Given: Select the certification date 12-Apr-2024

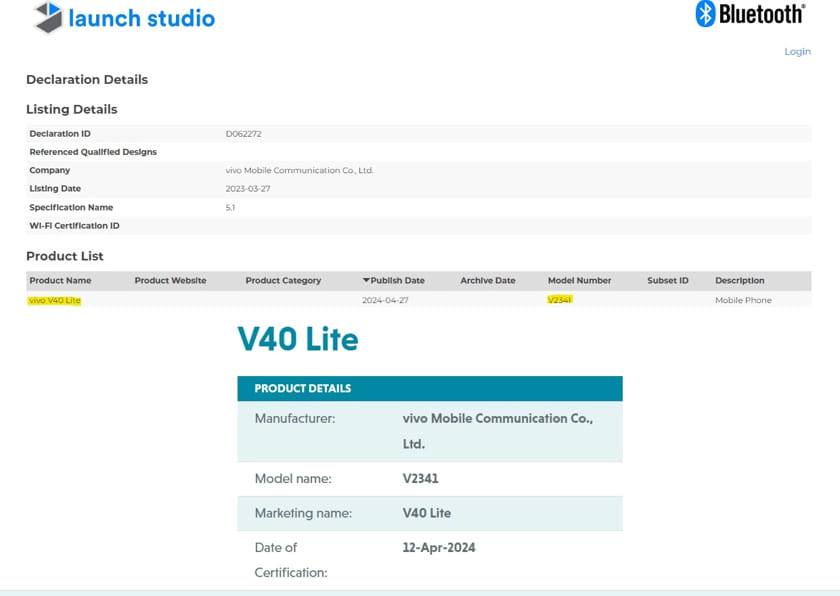Looking at the screenshot, I should pyautogui.click(x=439, y=548).
